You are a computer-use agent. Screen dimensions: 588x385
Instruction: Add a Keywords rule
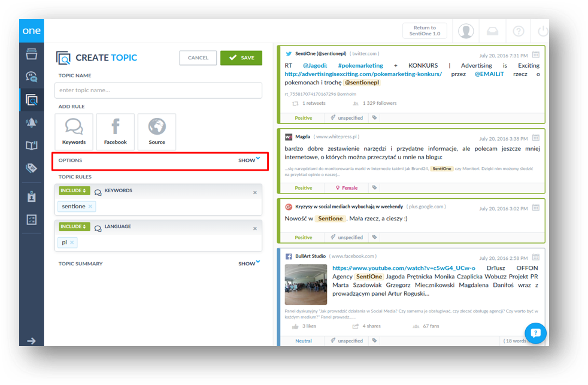click(x=74, y=132)
